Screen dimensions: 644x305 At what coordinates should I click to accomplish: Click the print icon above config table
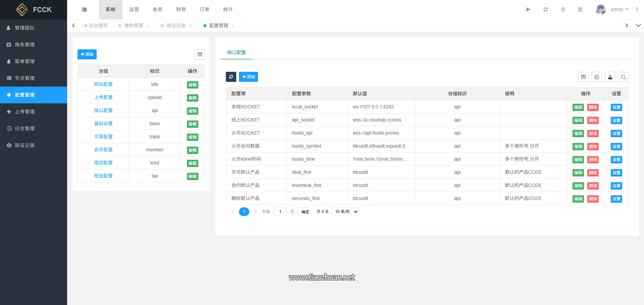[597, 77]
